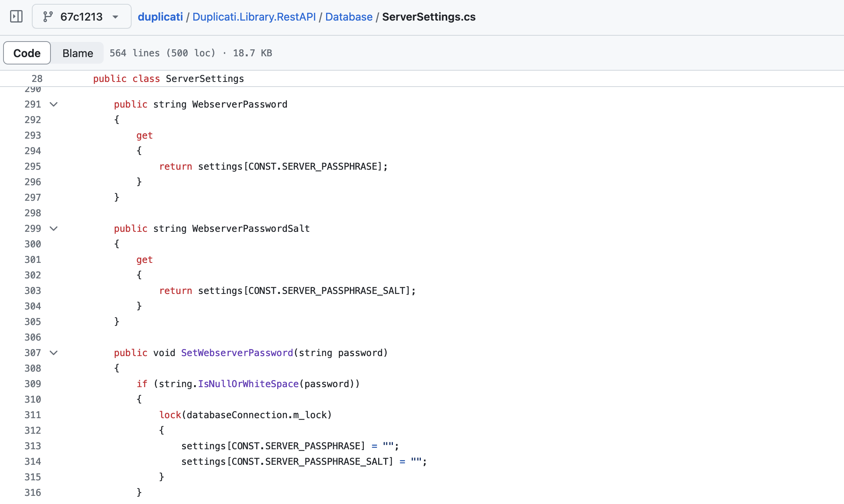844x504 pixels.
Task: Switch to the Code tab
Action: (27, 53)
